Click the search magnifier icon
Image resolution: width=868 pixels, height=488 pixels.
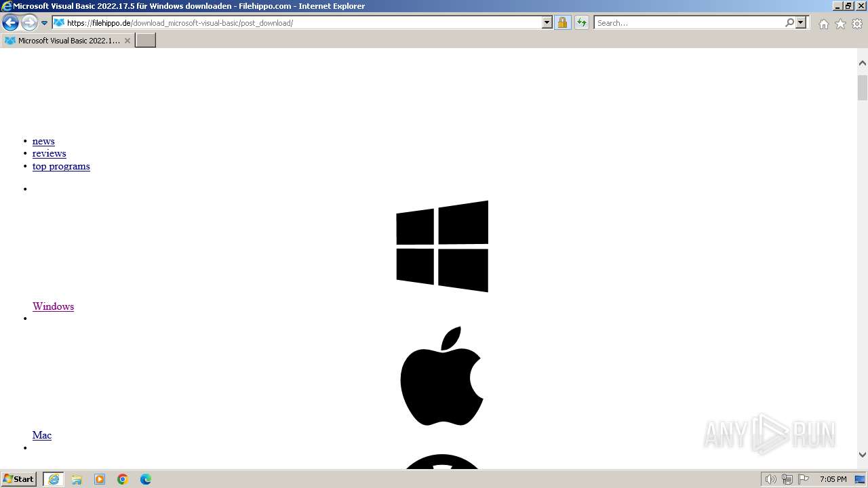pos(789,22)
